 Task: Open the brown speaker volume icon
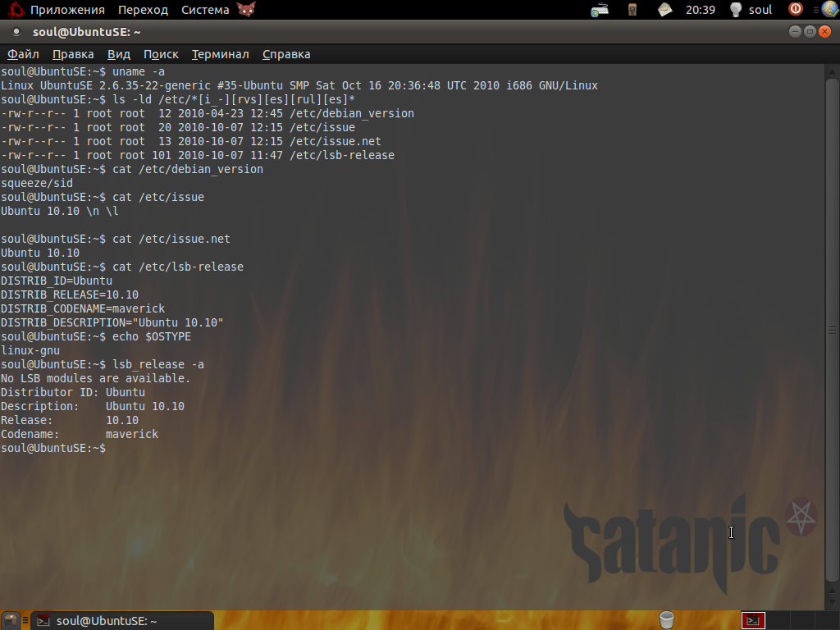[632, 10]
